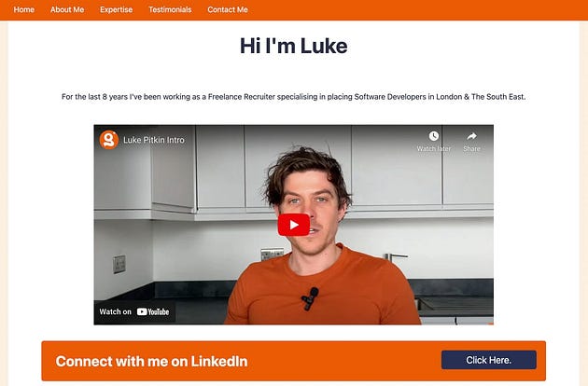Screen dimensions: 588x386
Task: Go to the About Me section
Action: click(67, 9)
